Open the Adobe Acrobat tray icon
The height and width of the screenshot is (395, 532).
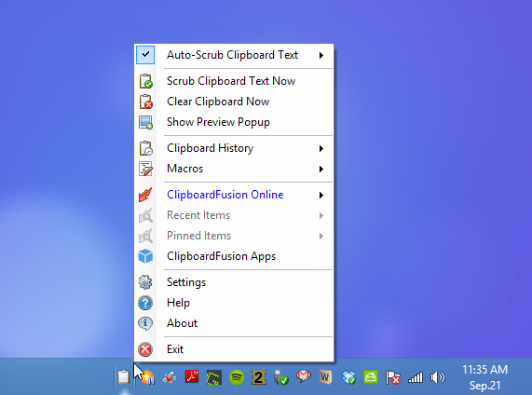point(192,377)
